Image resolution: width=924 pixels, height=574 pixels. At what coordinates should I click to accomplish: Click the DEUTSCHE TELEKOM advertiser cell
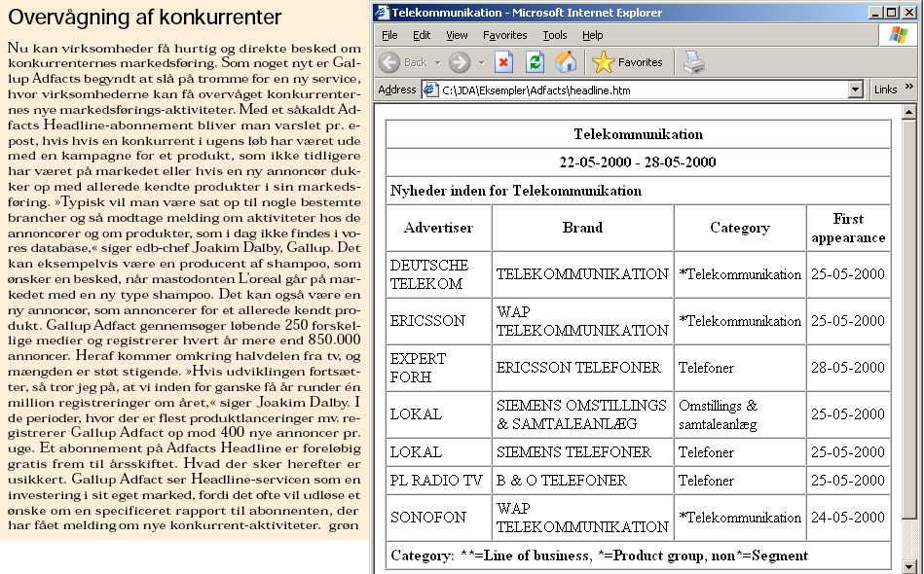coord(438,274)
